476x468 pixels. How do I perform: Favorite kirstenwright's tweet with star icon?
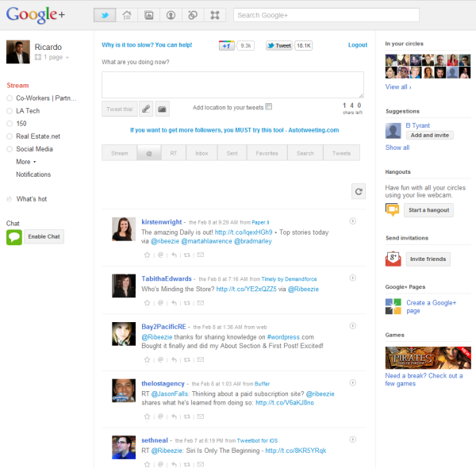pyautogui.click(x=147, y=255)
